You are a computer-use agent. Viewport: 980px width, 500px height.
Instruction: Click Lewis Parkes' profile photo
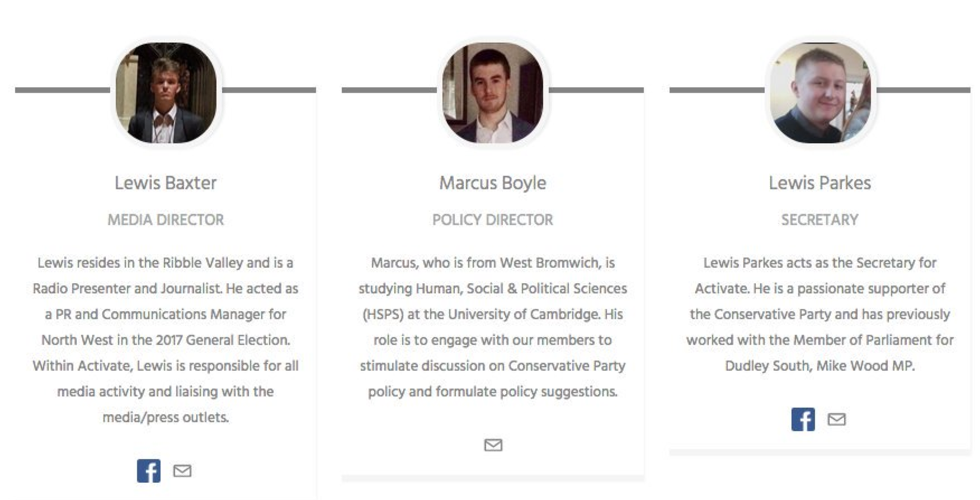tap(821, 92)
